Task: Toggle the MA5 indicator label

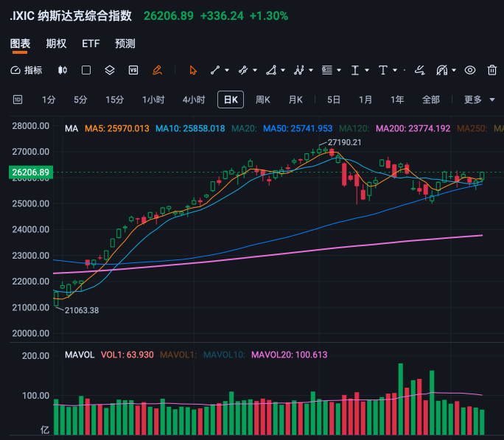Action: coord(117,128)
